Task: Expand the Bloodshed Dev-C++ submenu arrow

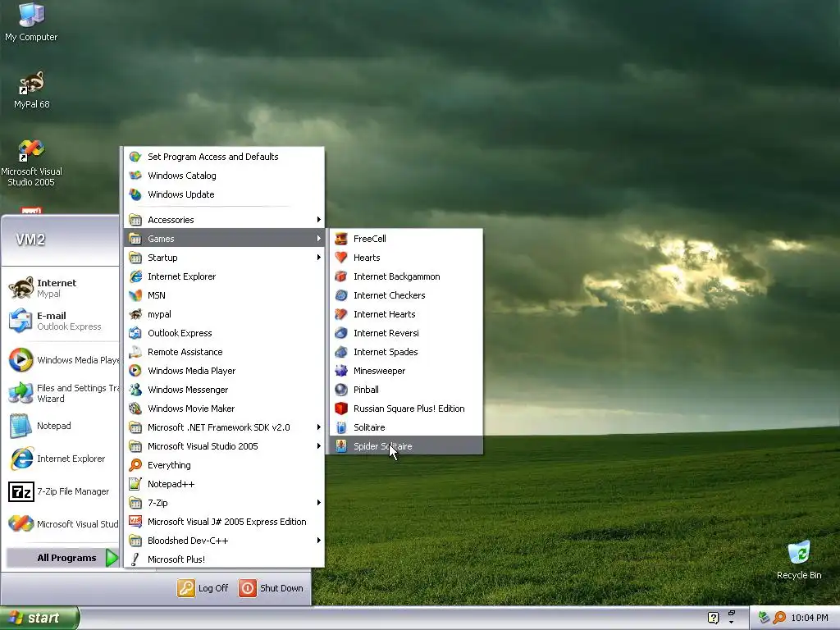Action: tap(319, 541)
